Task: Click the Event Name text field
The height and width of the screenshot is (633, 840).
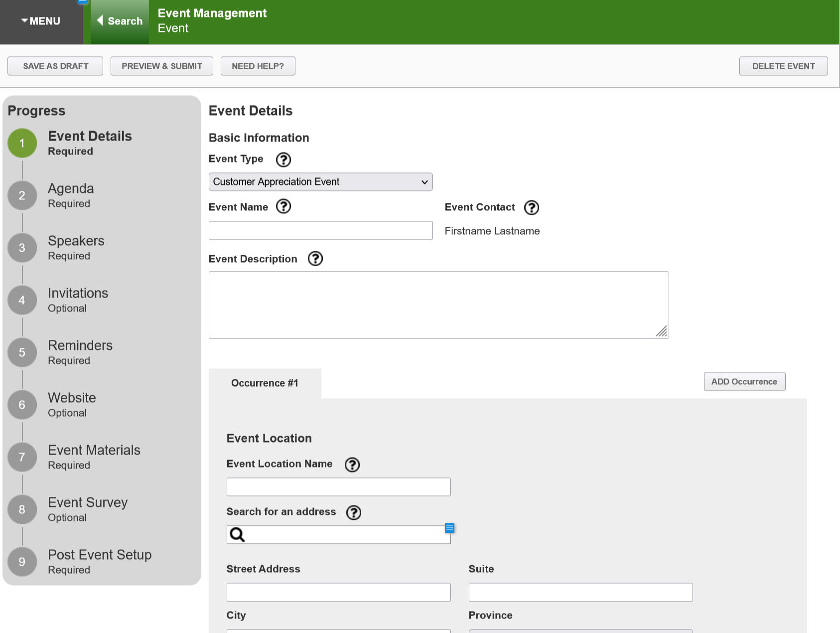Action: 320,231
